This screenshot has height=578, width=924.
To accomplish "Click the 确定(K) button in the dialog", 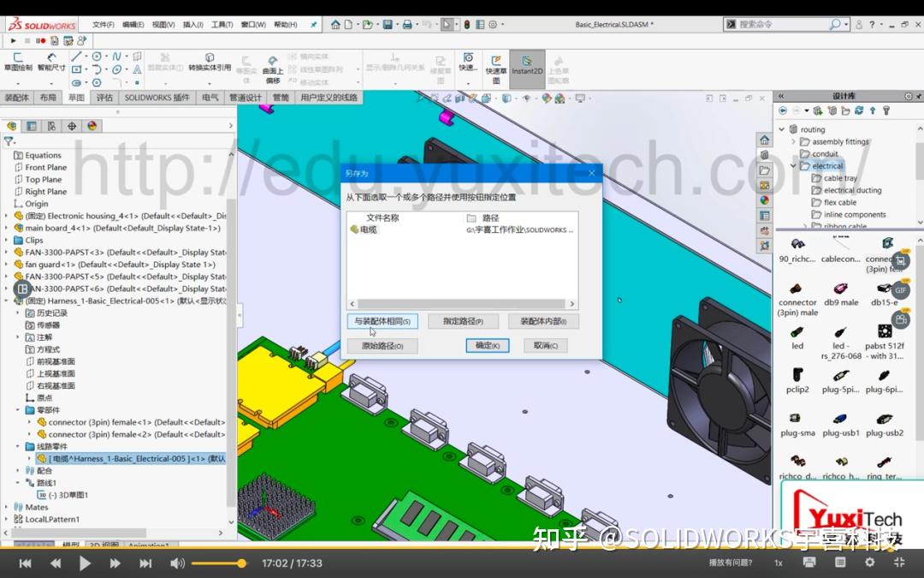I will [x=487, y=346].
